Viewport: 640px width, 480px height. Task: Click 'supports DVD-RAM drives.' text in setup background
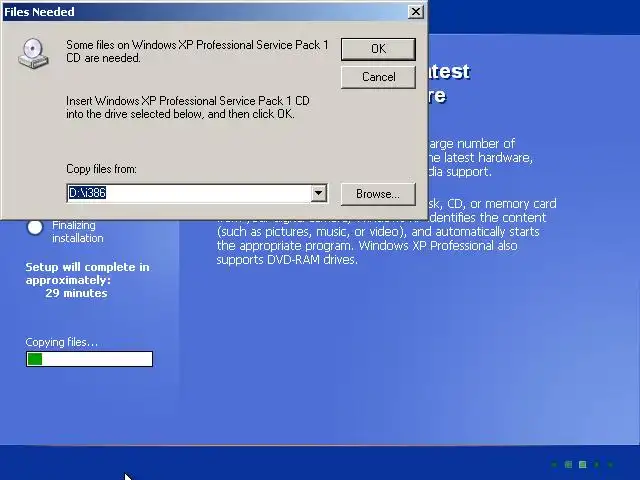click(x=287, y=260)
